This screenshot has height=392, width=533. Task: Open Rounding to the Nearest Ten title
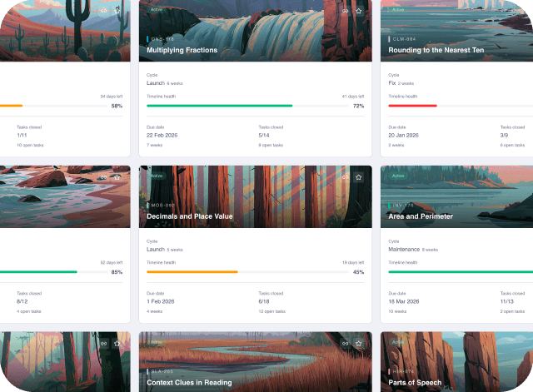pos(436,50)
